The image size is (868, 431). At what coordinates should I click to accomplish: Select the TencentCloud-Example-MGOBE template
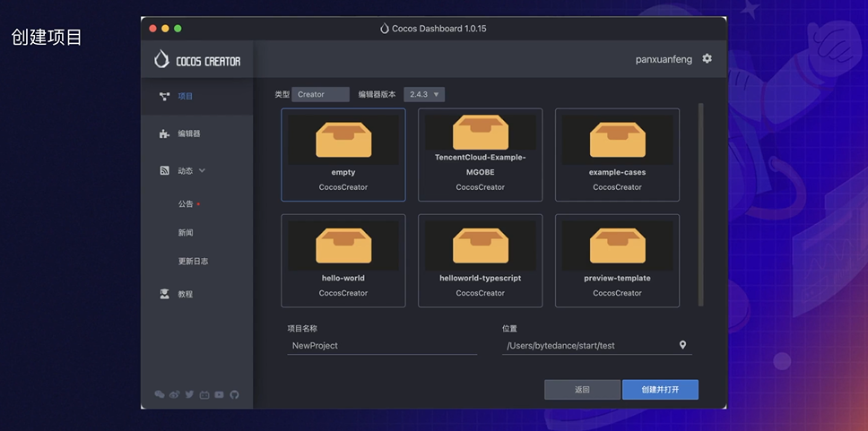click(480, 154)
